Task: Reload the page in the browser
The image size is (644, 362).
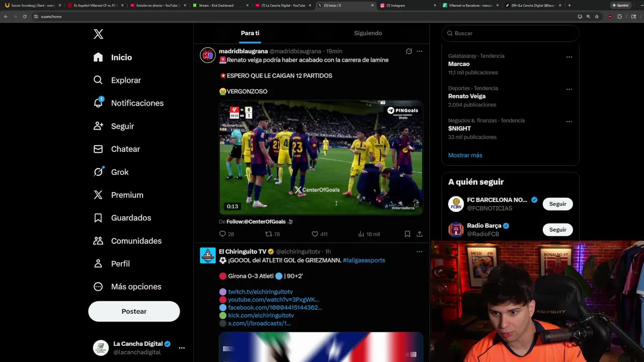Action: click(x=24, y=17)
